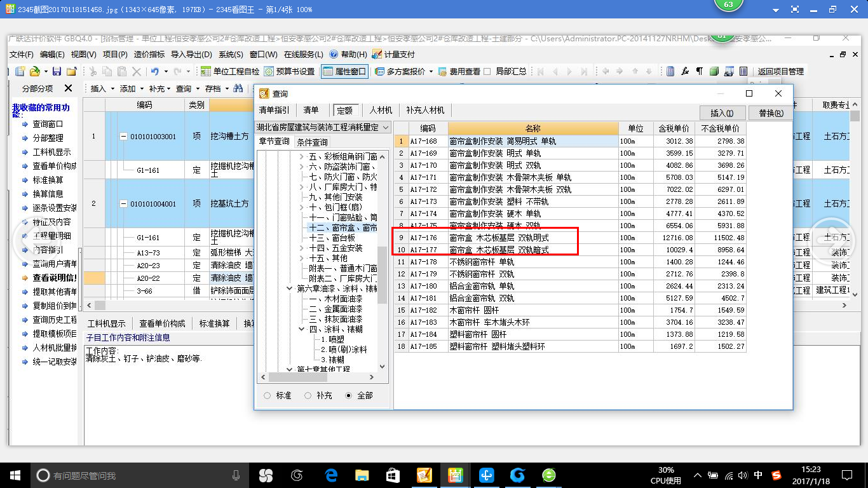This screenshot has width=868, height=488.
Task: Click the 含税单价 column header
Action: coord(674,128)
